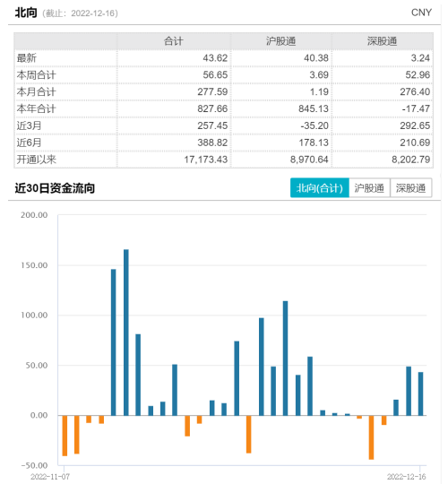Click the value 3.69 in 本周合计 row
The width and height of the screenshot is (448, 484).
click(319, 75)
